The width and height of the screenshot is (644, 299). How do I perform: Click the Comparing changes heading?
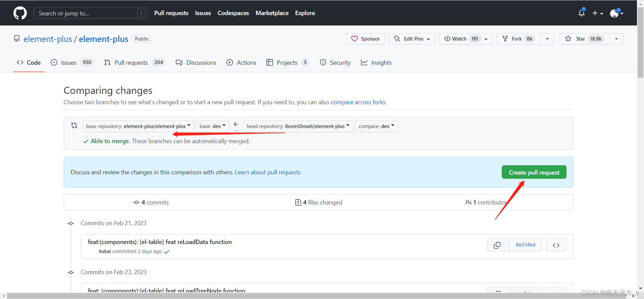[108, 91]
